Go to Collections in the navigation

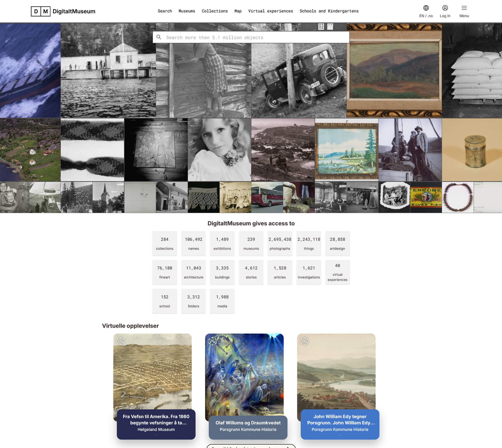tap(215, 11)
